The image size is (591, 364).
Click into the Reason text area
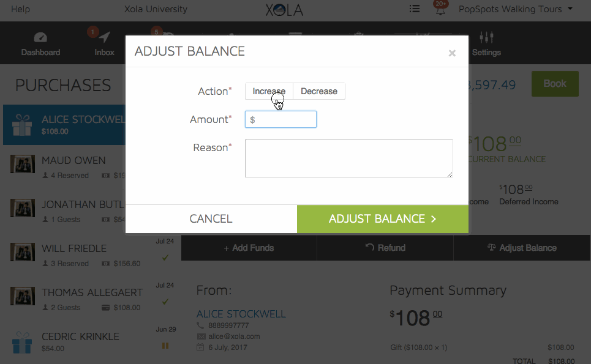pos(349,158)
